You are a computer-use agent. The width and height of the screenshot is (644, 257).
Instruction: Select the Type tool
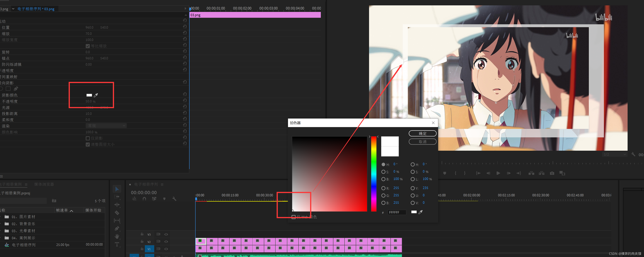coord(117,244)
